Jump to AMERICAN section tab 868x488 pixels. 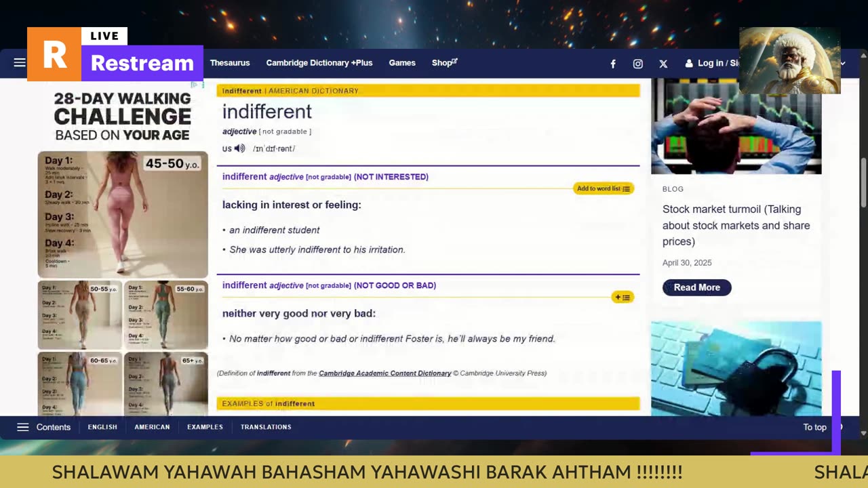[152, 427]
